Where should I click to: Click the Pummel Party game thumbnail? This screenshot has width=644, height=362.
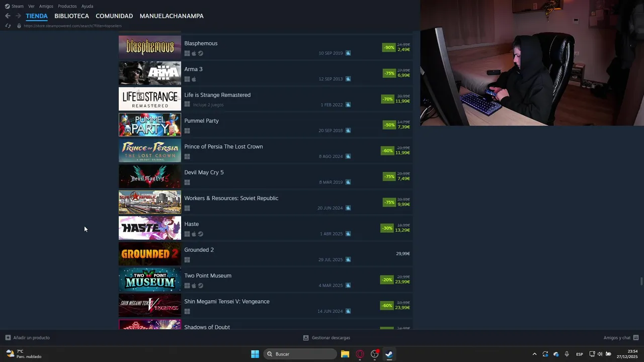[150, 125]
